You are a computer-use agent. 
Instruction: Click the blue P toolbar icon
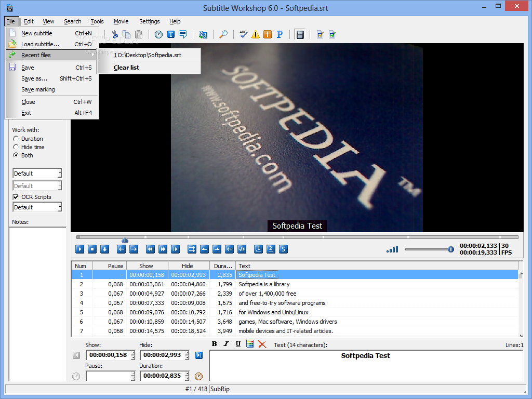pyautogui.click(x=280, y=35)
